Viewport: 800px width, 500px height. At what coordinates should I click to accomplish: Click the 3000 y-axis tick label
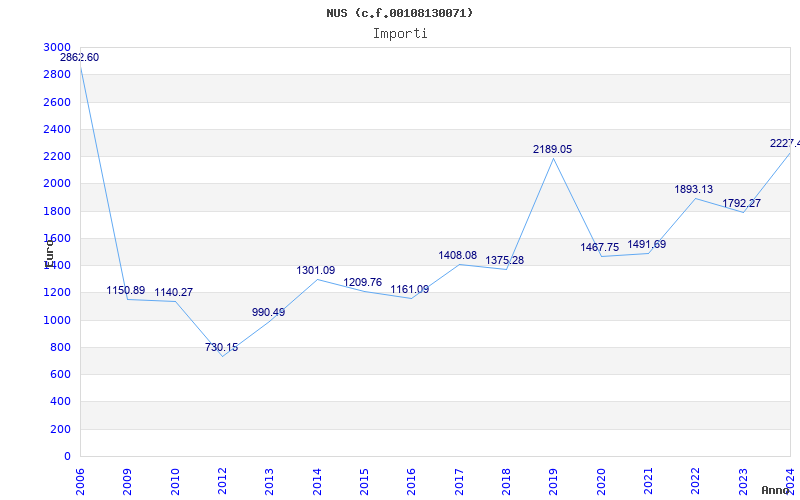(57, 47)
